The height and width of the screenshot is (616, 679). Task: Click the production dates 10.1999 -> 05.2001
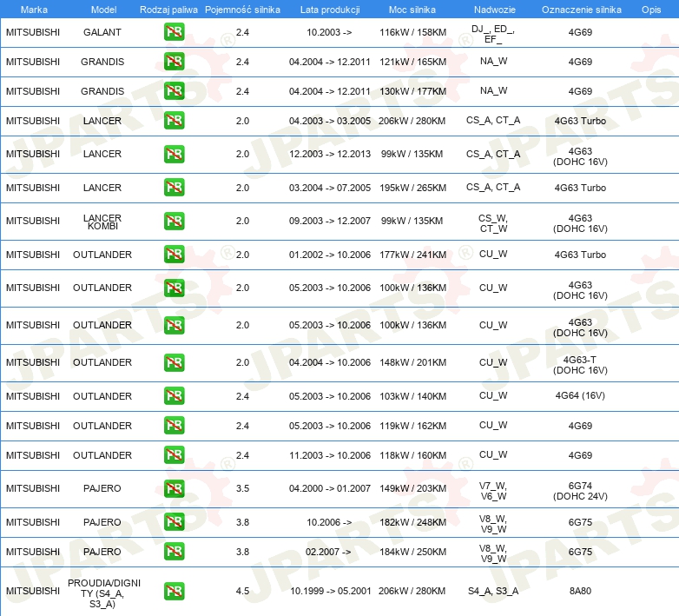click(x=331, y=591)
